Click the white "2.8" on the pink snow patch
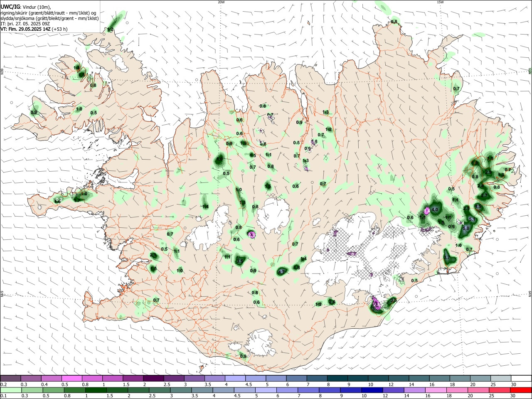The height and width of the screenshot is (399, 532). 377,305
